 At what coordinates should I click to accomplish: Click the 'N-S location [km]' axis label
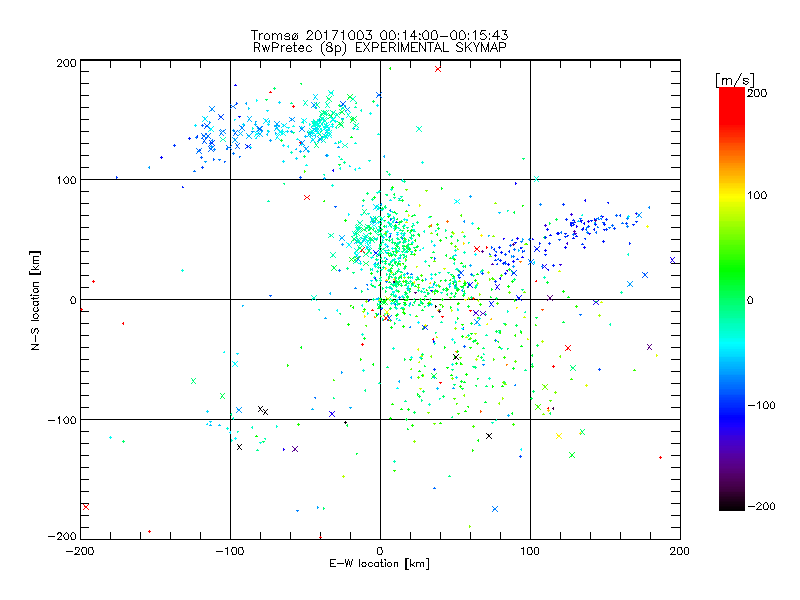[35, 300]
